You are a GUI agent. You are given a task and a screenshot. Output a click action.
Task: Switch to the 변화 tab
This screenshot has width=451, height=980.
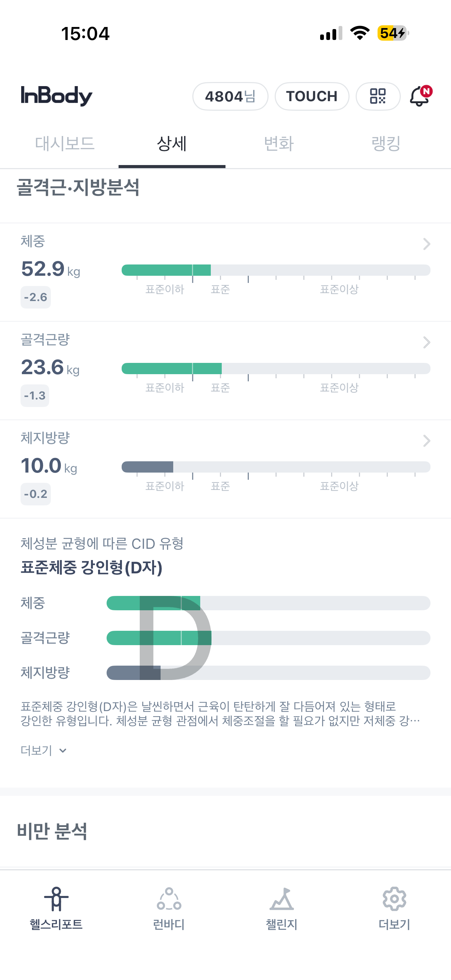point(279,144)
